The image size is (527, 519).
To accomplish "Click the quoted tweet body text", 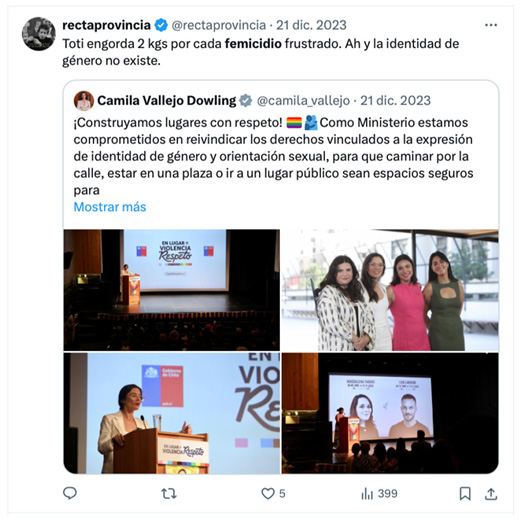I will tap(273, 156).
